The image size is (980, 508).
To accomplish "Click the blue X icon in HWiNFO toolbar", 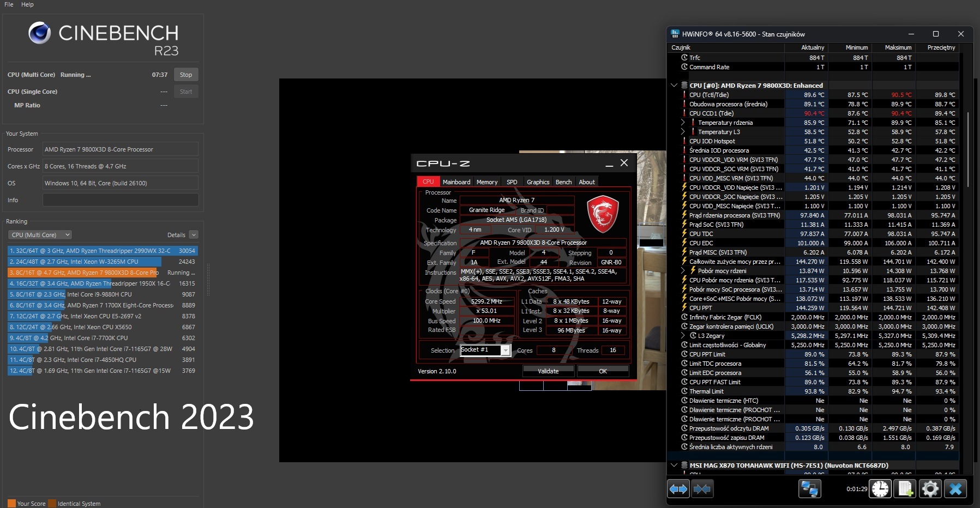I will [x=955, y=489].
